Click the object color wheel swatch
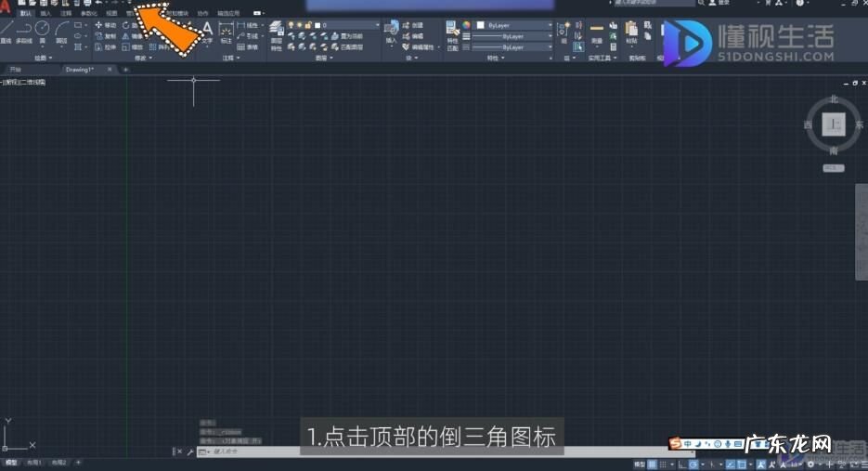The height and width of the screenshot is (471, 868). pyautogui.click(x=466, y=25)
